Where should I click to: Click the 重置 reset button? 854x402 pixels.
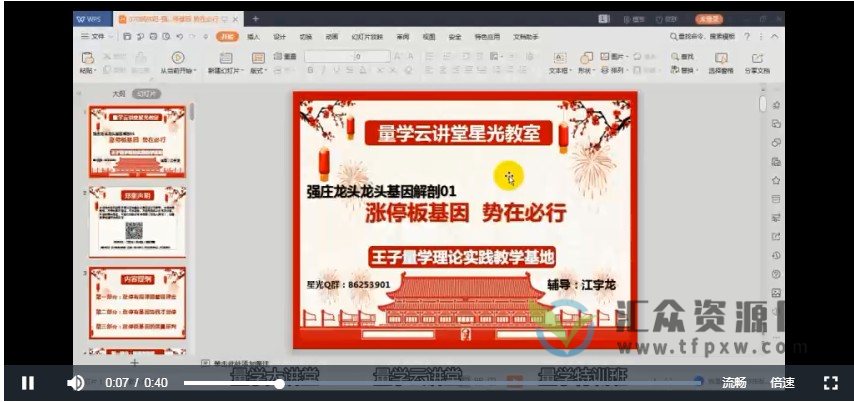pos(285,56)
